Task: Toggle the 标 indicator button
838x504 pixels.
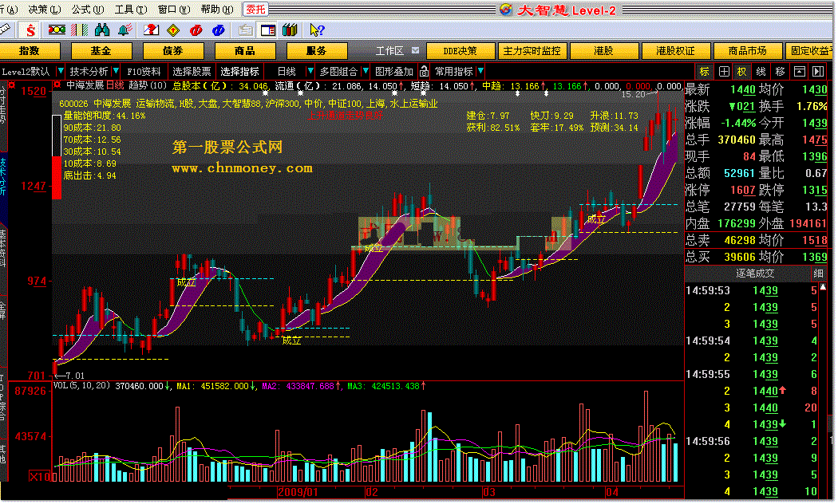Action: pyautogui.click(x=705, y=72)
